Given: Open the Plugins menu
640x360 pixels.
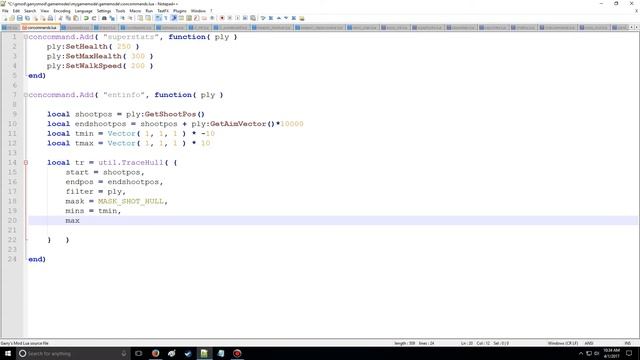Looking at the screenshot, I should tap(180, 11).
